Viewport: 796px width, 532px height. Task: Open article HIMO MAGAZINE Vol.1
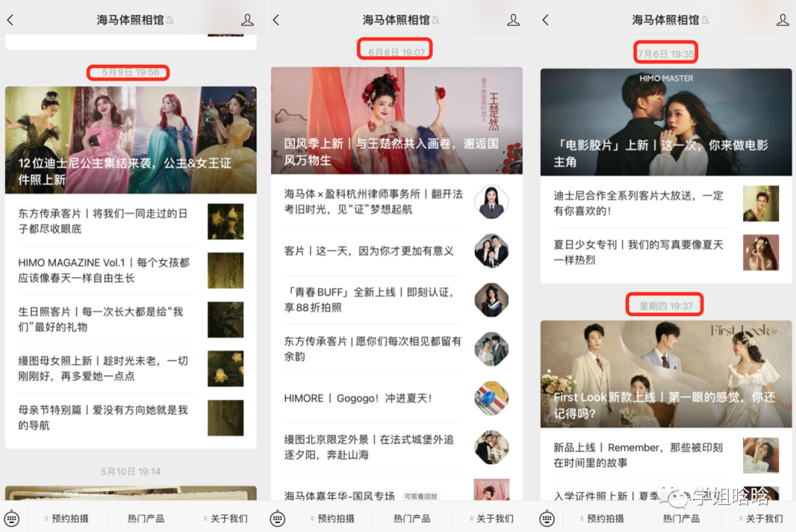click(130, 270)
